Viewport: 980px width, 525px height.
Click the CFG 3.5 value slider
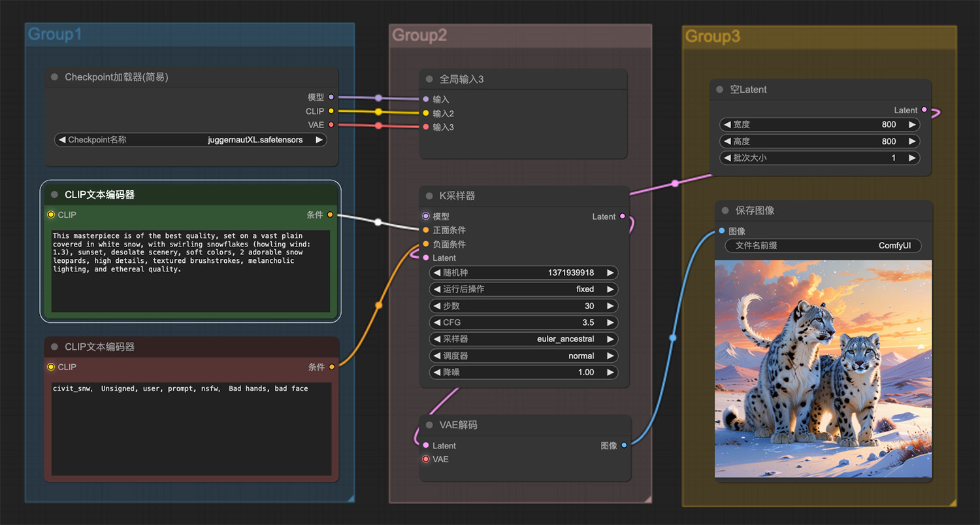pos(523,322)
